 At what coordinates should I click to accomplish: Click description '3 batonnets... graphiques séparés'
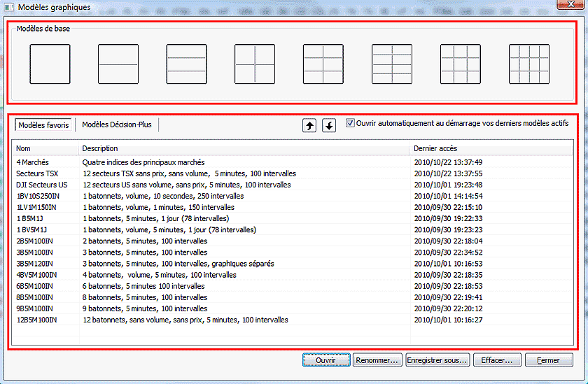click(x=178, y=264)
